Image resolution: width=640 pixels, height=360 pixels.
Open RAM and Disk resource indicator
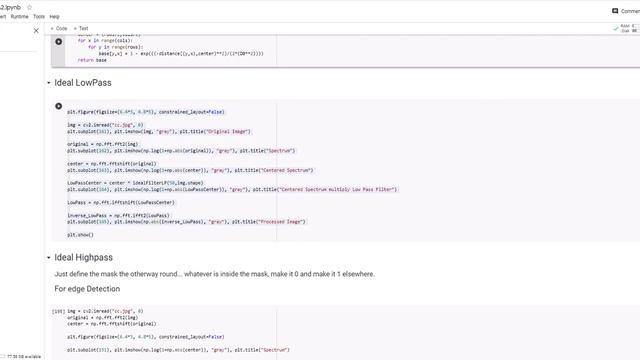coord(627,28)
